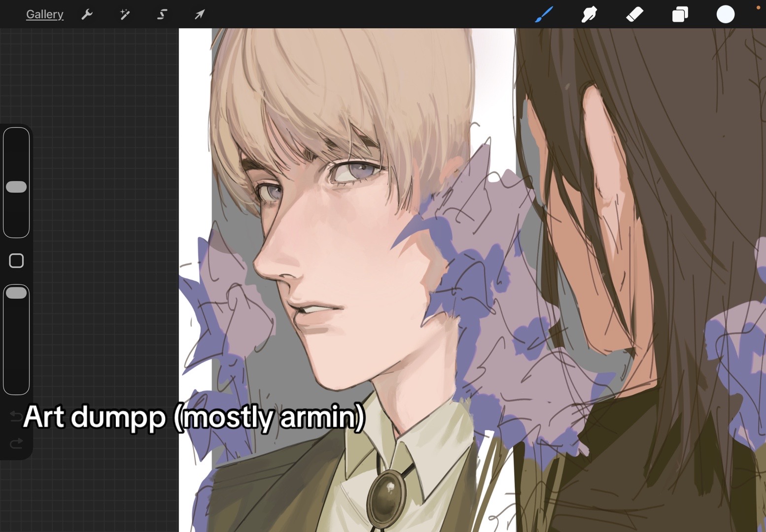
Task: Activate the Transform arrow tool
Action: tap(200, 14)
